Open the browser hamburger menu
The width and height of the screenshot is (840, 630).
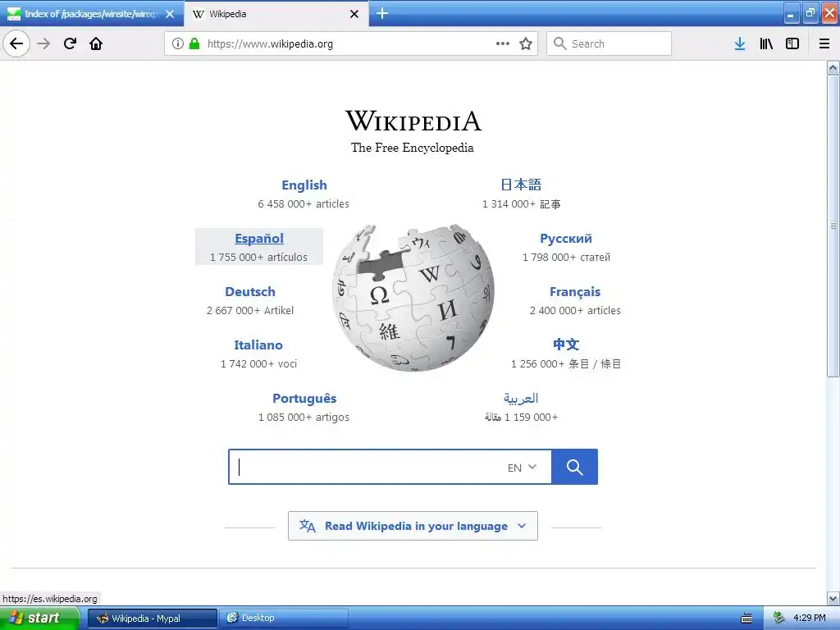click(824, 43)
